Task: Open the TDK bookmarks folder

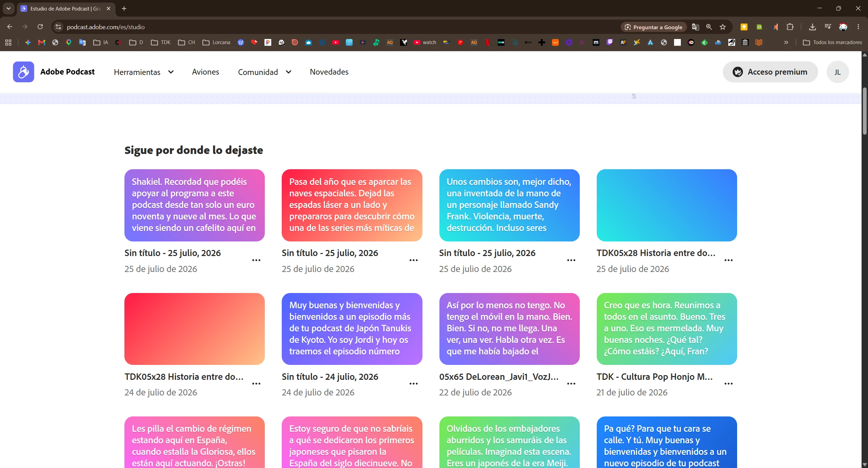Action: 161,42
